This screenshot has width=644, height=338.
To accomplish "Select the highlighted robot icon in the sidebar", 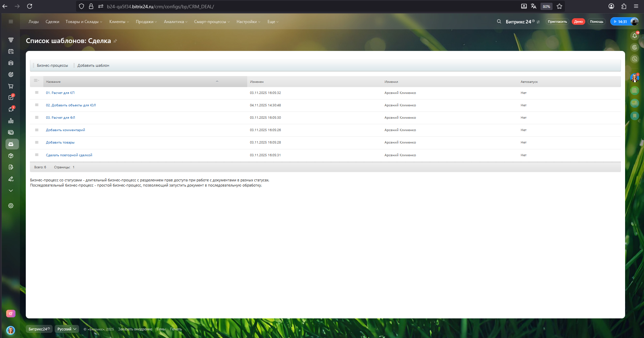I will click(x=12, y=144).
